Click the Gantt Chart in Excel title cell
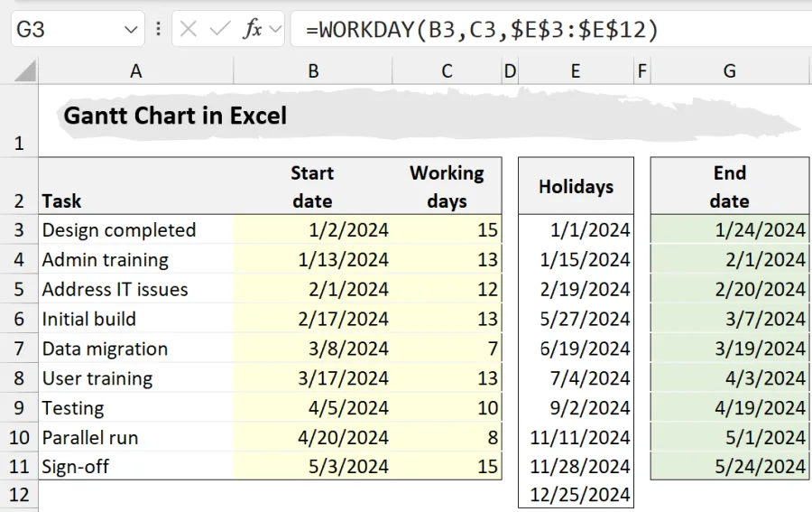The width and height of the screenshot is (812, 512). click(x=175, y=116)
